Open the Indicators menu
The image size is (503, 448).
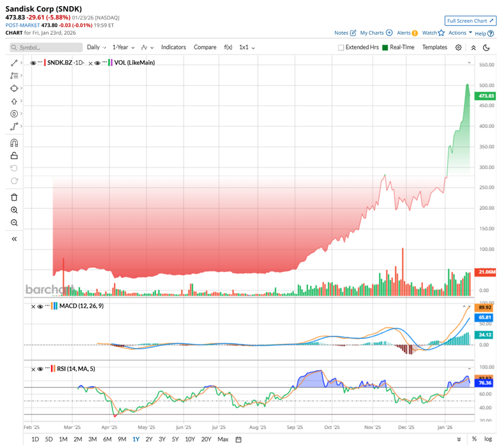pos(174,47)
